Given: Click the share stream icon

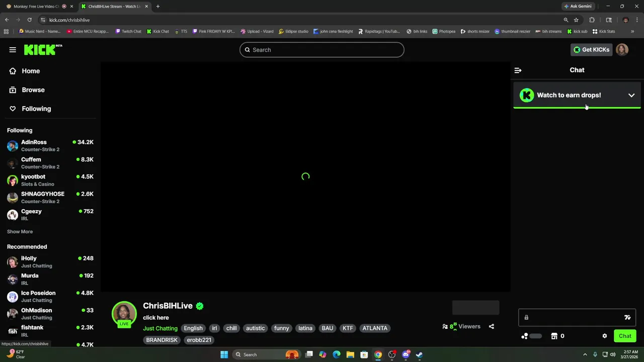Looking at the screenshot, I should pyautogui.click(x=492, y=326).
